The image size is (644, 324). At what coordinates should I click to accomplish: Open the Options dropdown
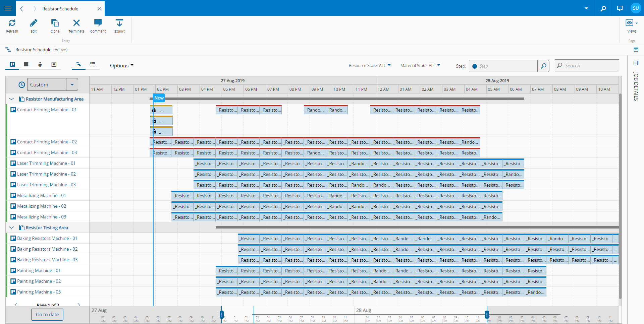point(121,66)
